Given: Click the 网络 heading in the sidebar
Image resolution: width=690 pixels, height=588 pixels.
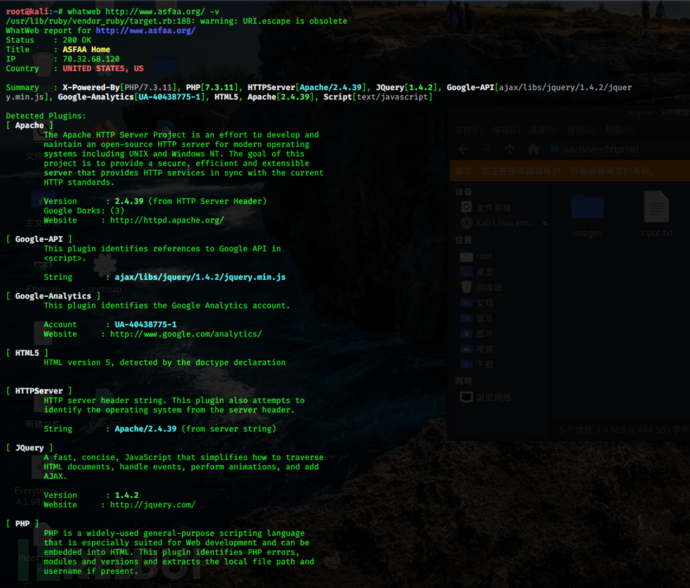Looking at the screenshot, I should [464, 381].
